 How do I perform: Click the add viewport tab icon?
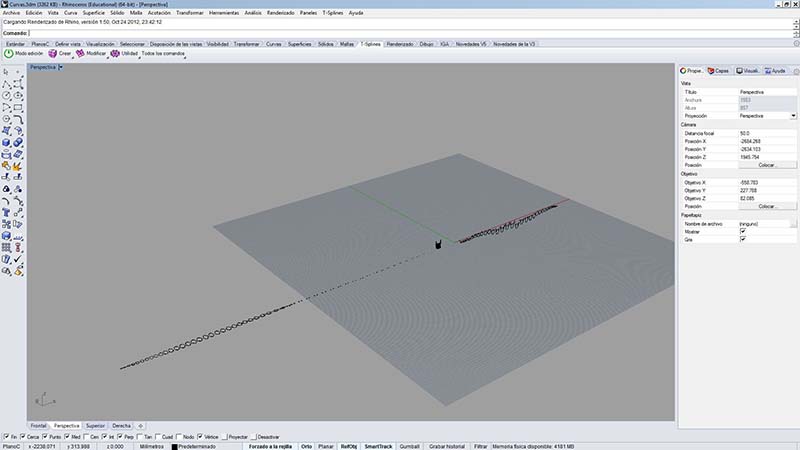click(140, 426)
